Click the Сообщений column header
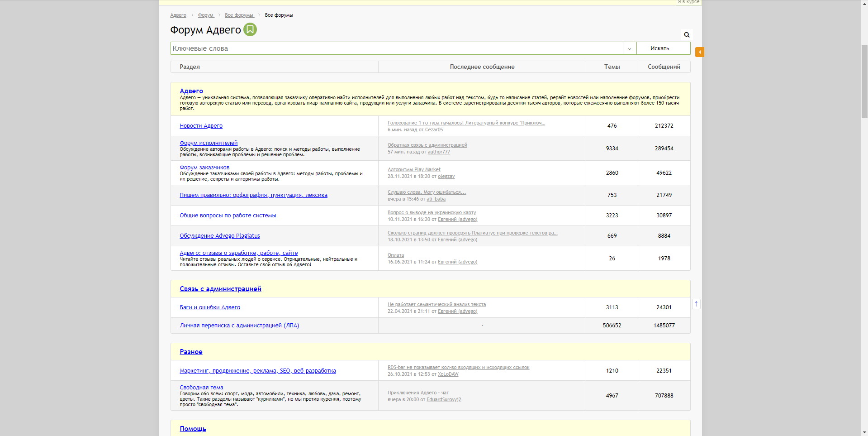 click(664, 67)
